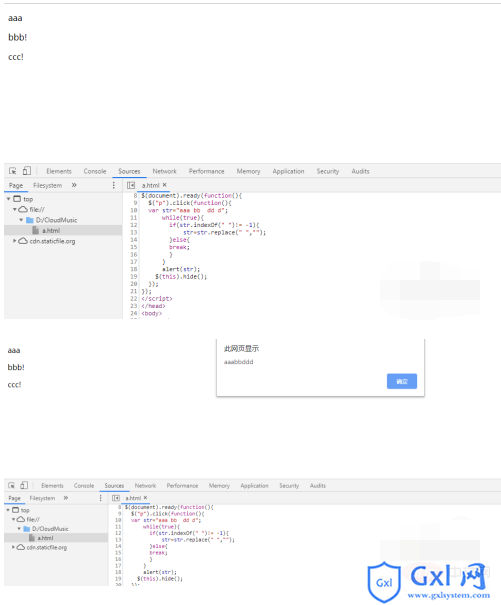Click paragraph 'ccc!' beside the alert dialog
Viewport: 501px width, 605px height.
[14, 385]
